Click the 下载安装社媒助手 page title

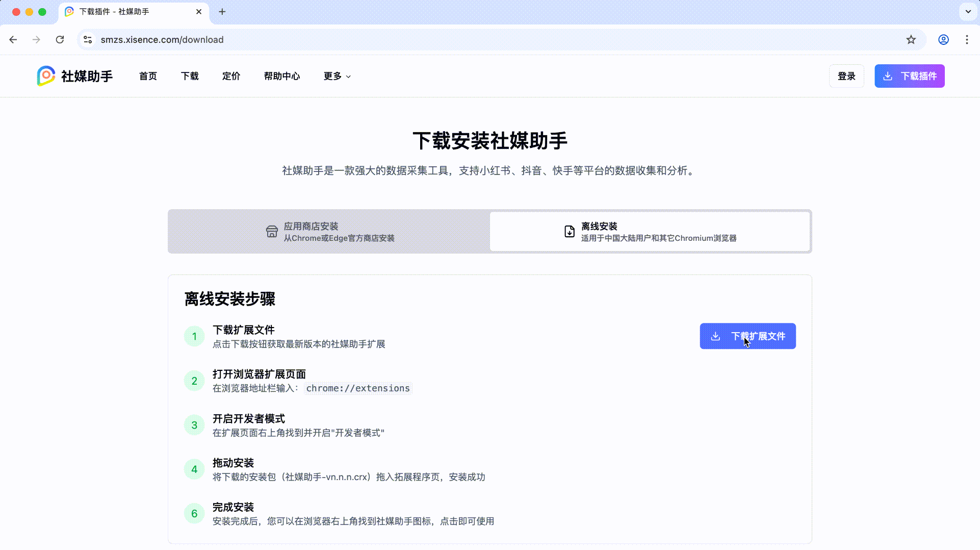[x=490, y=141]
